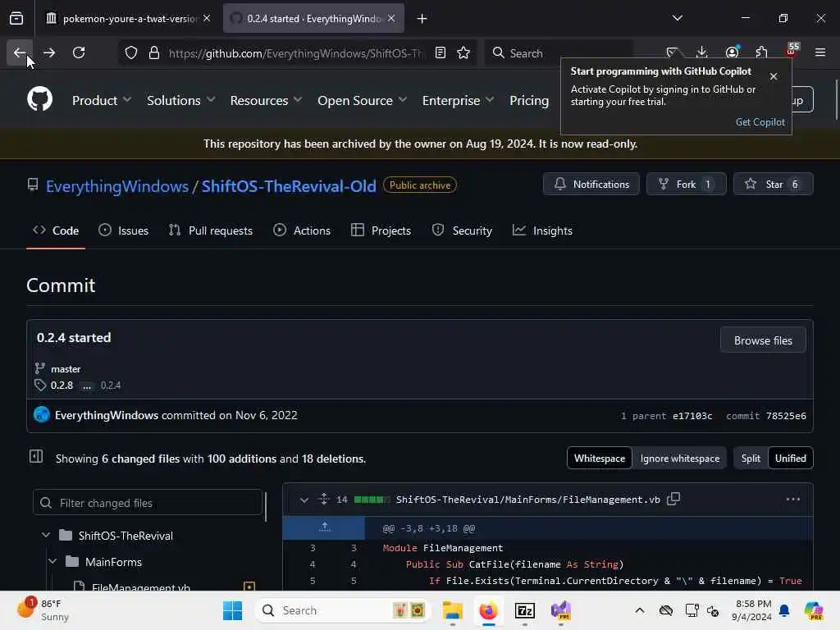Expand the Product dropdown menu
The image size is (840, 630).
tap(102, 100)
